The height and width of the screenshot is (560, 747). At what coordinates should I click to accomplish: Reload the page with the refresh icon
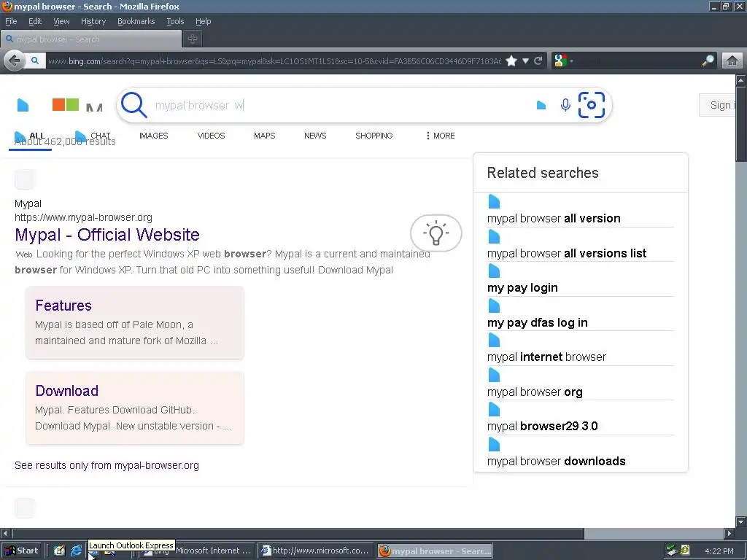[x=538, y=61]
